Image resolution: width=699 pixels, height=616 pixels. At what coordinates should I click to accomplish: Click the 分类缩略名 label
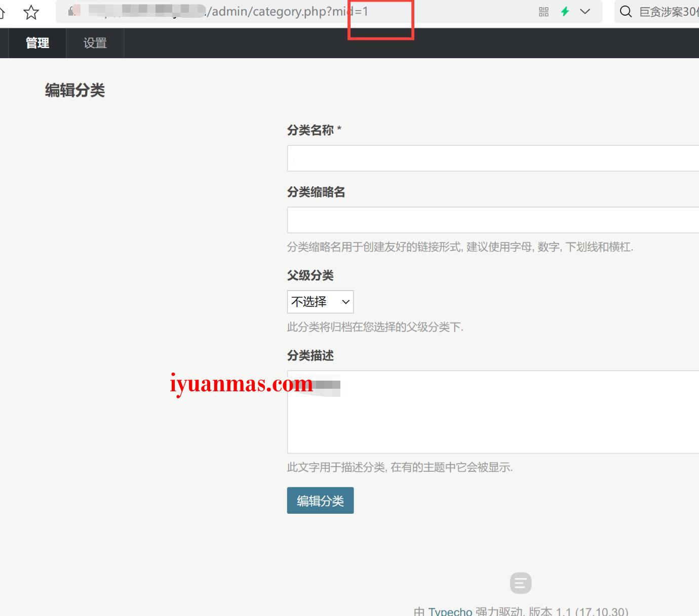pos(316,192)
